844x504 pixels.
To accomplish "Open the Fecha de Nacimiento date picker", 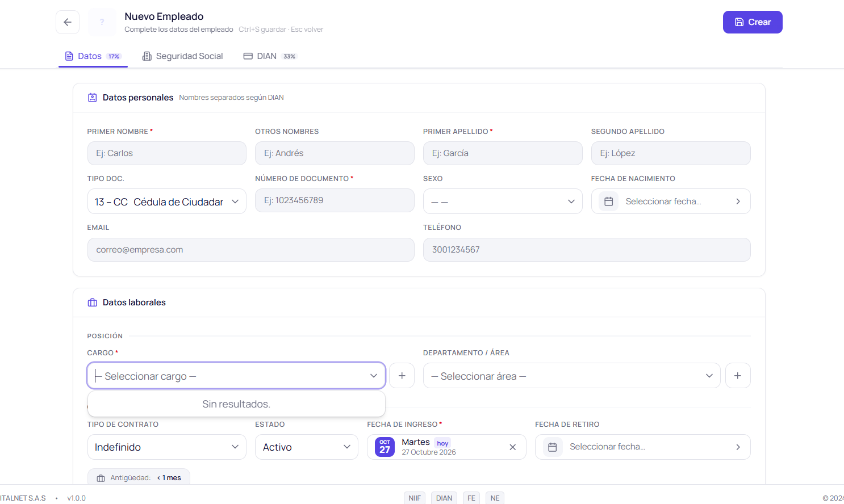I will pyautogui.click(x=671, y=201).
